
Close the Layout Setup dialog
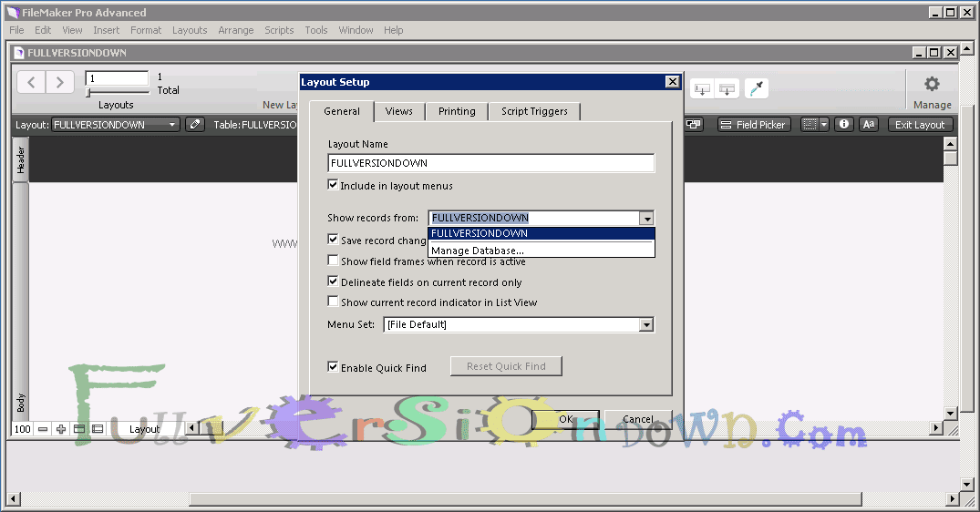(673, 82)
